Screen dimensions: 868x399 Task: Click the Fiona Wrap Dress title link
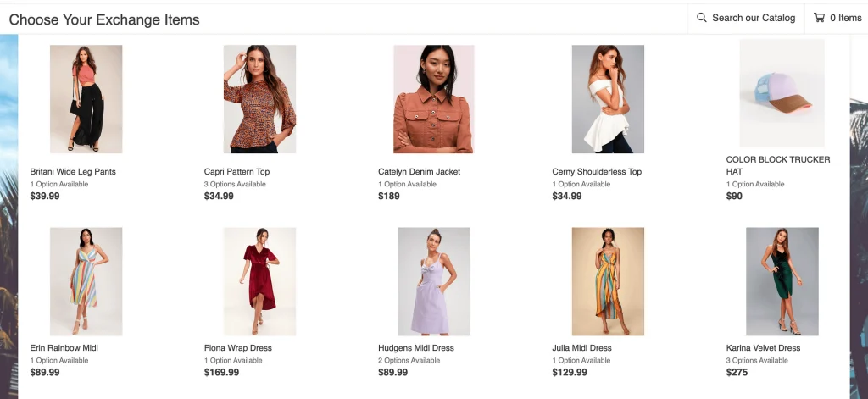tap(237, 348)
